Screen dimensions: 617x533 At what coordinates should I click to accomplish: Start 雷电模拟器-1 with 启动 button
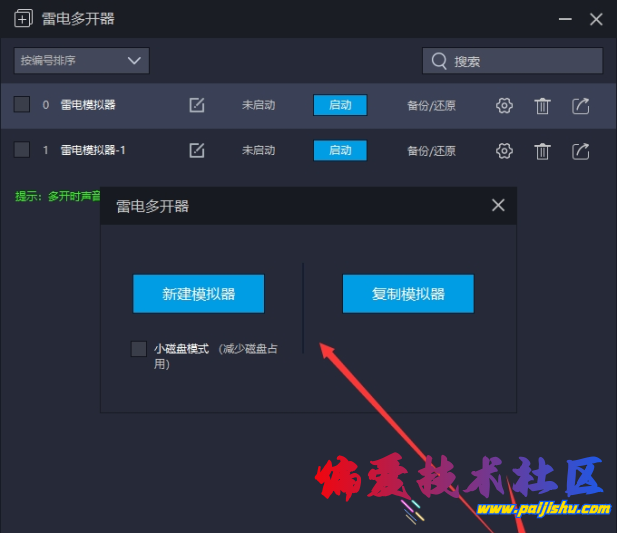340,150
